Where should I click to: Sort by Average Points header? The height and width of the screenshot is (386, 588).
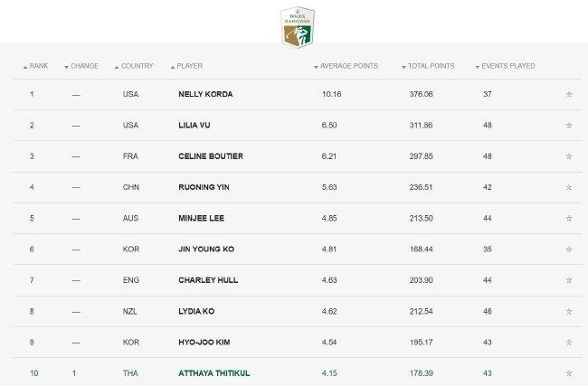[x=346, y=66]
